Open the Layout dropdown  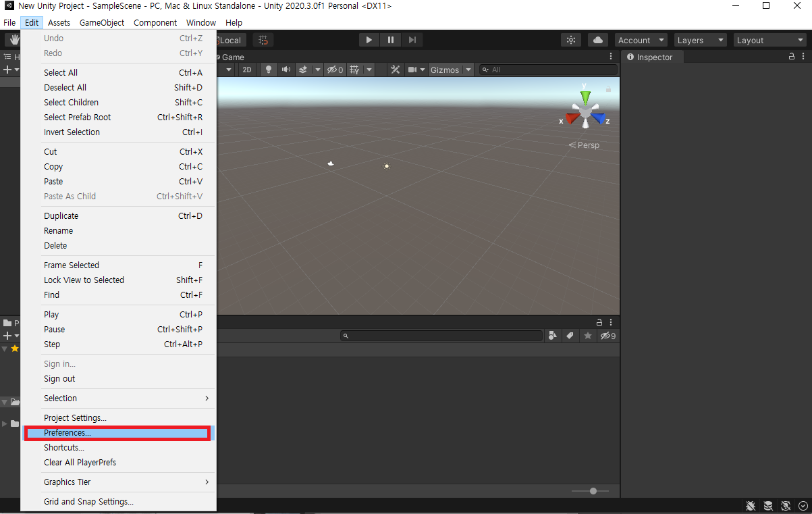[x=769, y=41]
